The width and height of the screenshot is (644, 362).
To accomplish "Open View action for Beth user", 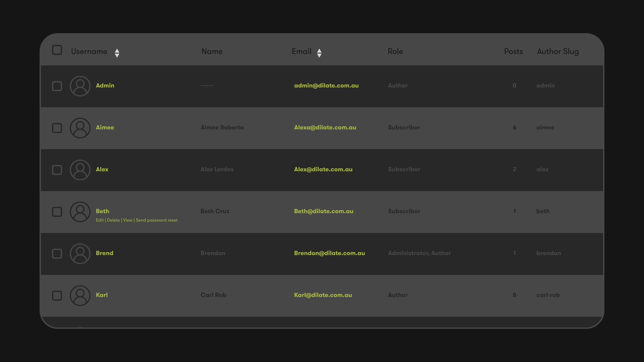I will tap(128, 220).
